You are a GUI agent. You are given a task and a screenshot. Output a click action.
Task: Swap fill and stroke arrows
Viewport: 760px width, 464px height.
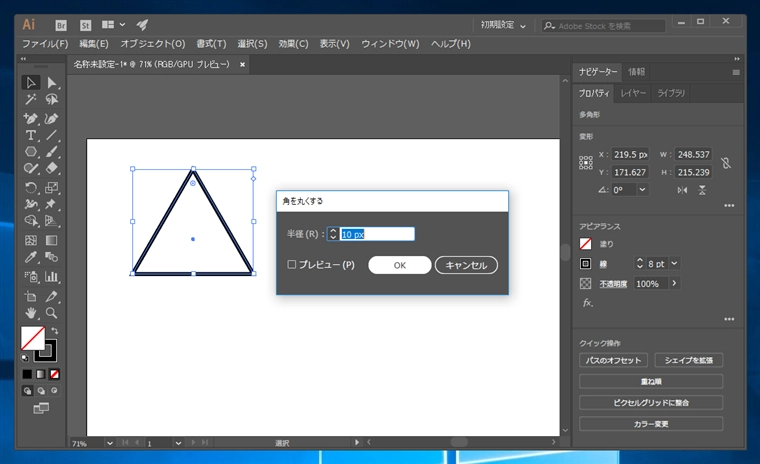pos(55,331)
